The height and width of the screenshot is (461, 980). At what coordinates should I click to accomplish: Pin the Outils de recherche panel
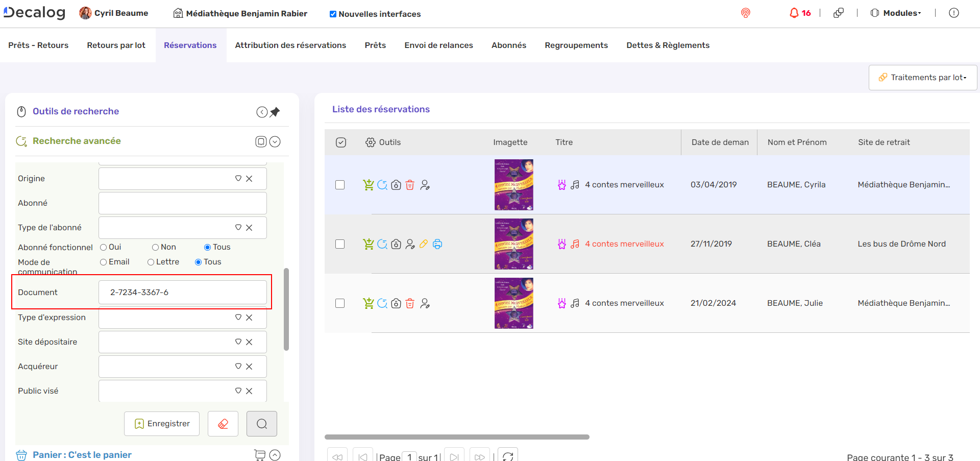(275, 112)
